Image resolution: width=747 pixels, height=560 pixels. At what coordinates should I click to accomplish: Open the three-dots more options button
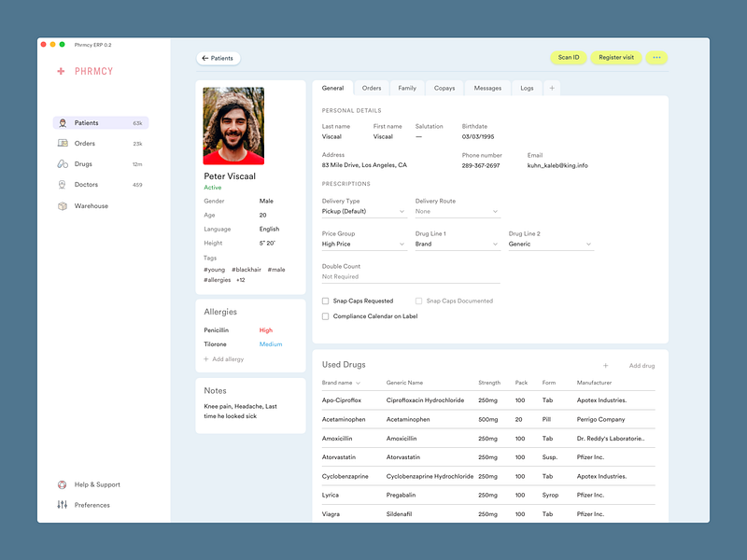point(656,57)
